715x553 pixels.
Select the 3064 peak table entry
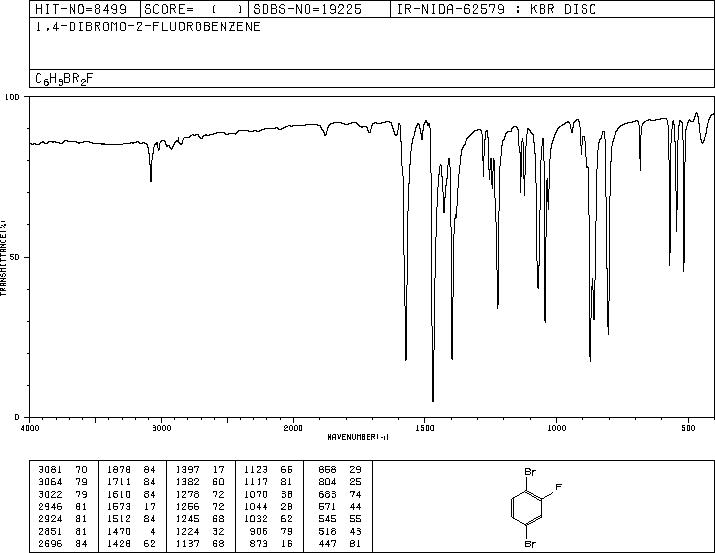click(63, 482)
